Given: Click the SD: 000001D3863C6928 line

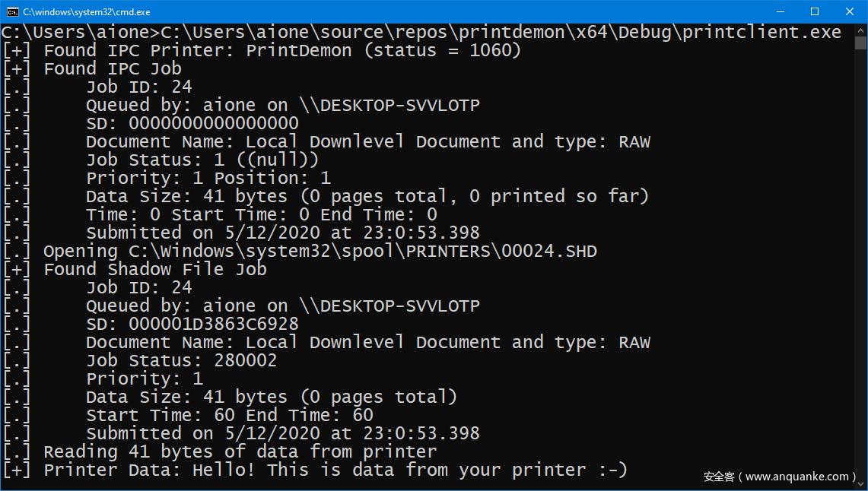Looking at the screenshot, I should tap(192, 324).
